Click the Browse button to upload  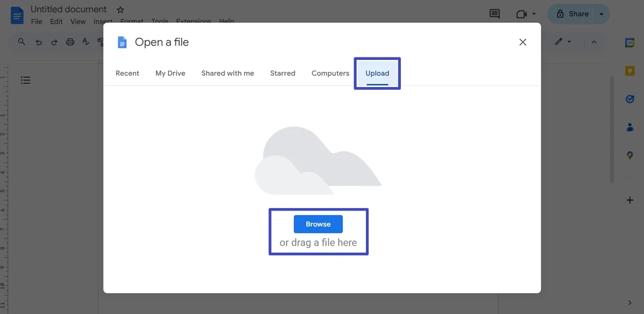tap(318, 224)
